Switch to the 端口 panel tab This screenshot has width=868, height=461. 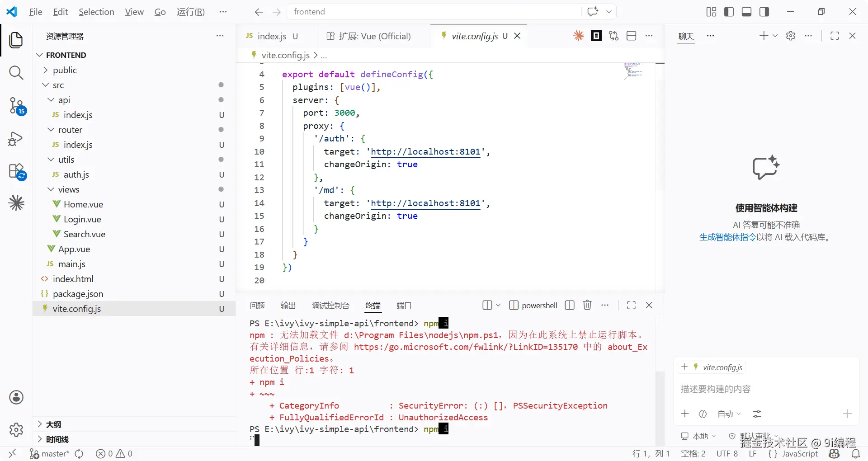click(404, 306)
